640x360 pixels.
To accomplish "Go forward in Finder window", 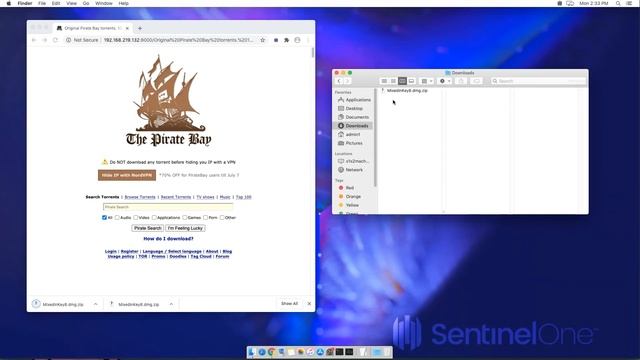I will tap(347, 81).
